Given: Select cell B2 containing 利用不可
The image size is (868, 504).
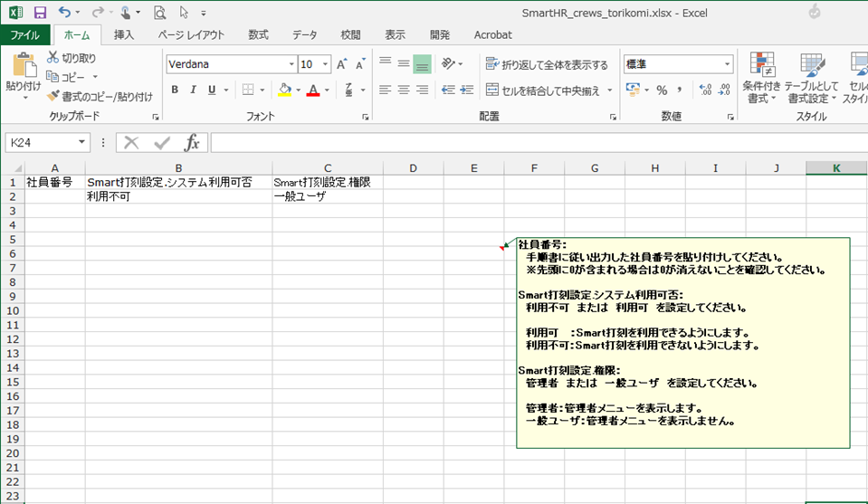Looking at the screenshot, I should coord(178,196).
